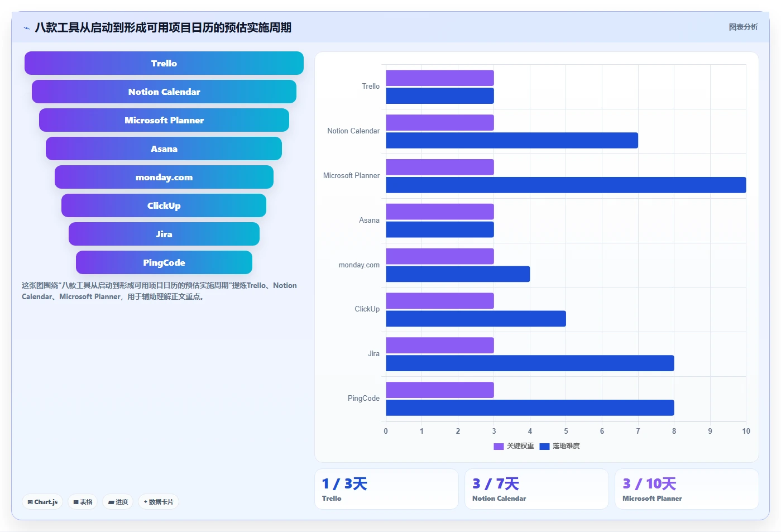This screenshot has height=532, width=781.
Task: Click the x-axis tick label 10
Action: (x=746, y=431)
